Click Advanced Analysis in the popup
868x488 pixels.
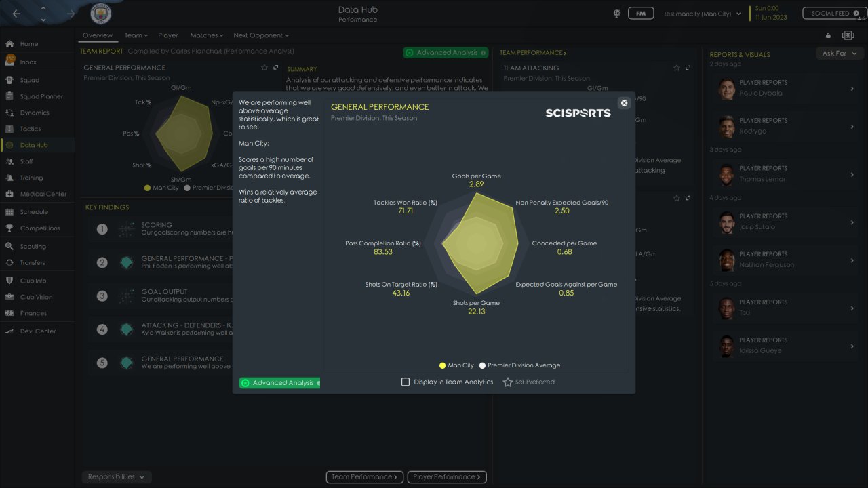pos(279,383)
